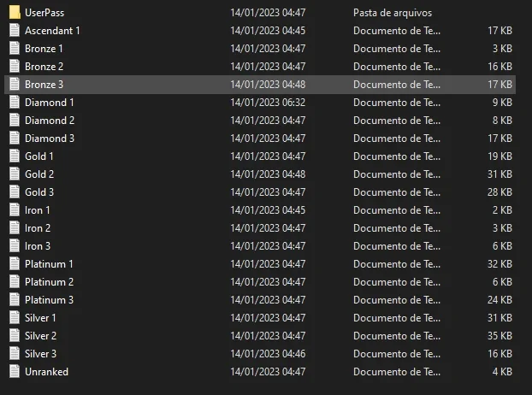This screenshot has width=532, height=395.
Task: Click the 4 KB size of Unranked
Action: pos(502,372)
